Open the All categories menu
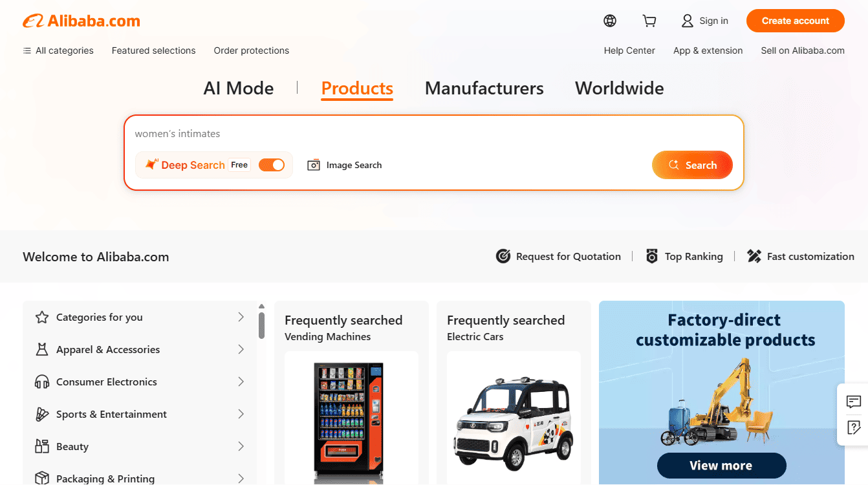The width and height of the screenshot is (868, 485). pyautogui.click(x=58, y=50)
